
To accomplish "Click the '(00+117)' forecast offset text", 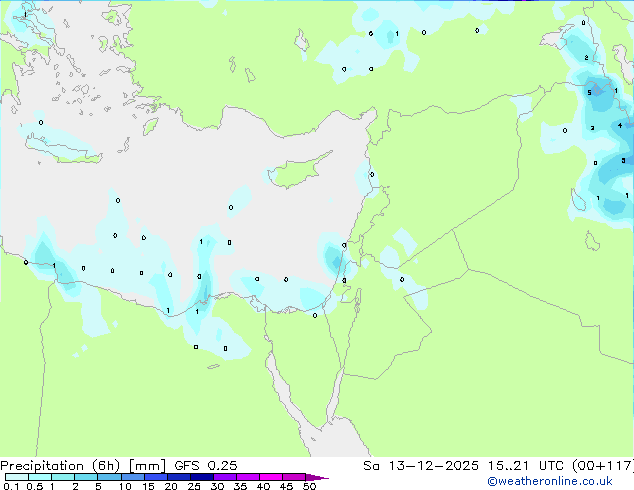I will coord(603,466).
